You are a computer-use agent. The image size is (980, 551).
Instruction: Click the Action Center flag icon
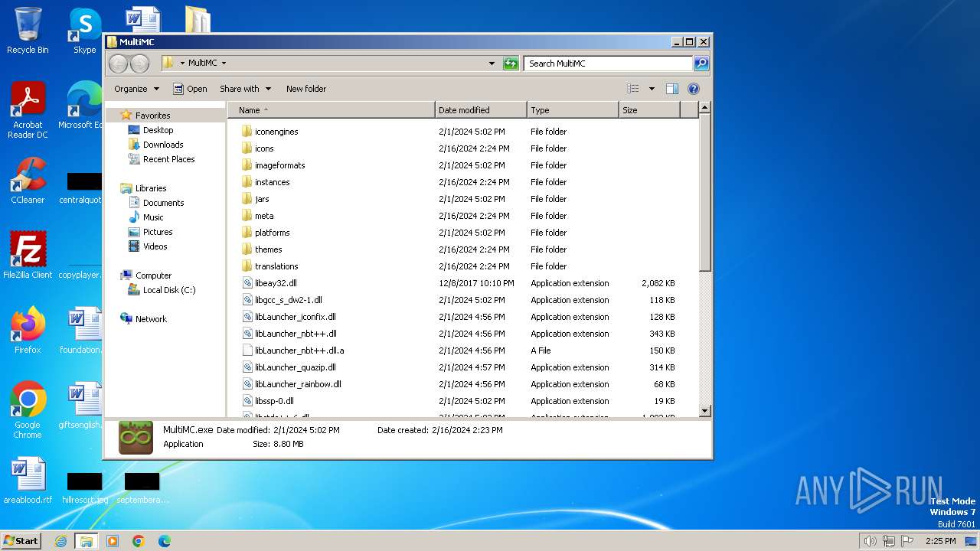click(x=906, y=541)
